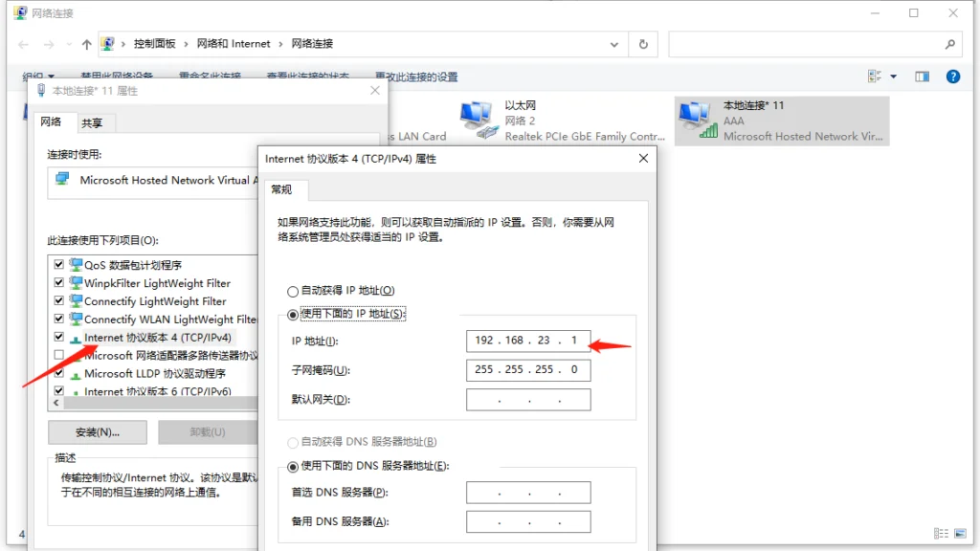Switch to the 共享 tab
The height and width of the screenshot is (551, 980).
[x=92, y=122]
